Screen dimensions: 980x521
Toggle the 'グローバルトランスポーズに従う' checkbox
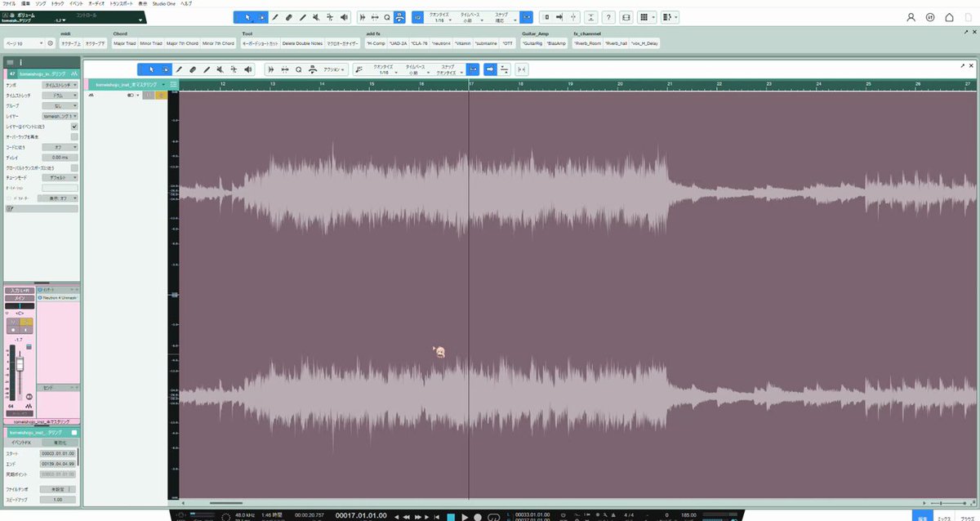(74, 167)
